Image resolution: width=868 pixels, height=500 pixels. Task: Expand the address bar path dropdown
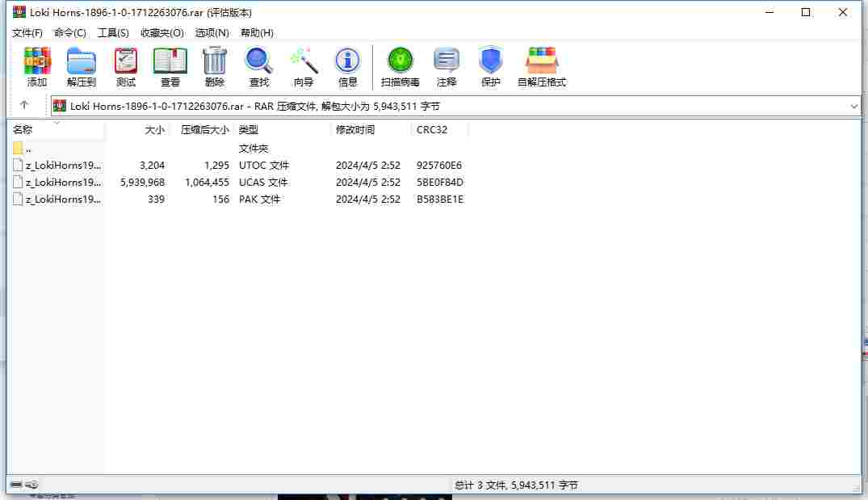click(853, 106)
